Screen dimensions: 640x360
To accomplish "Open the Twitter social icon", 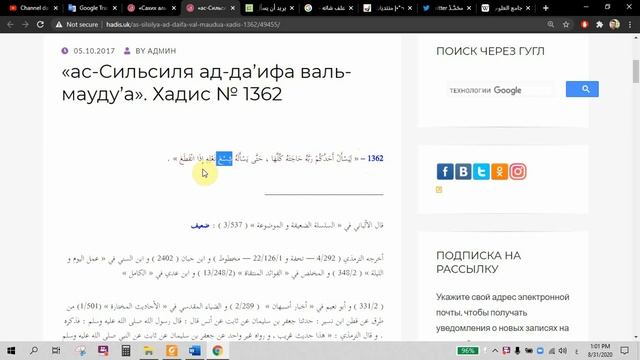I will [481, 171].
